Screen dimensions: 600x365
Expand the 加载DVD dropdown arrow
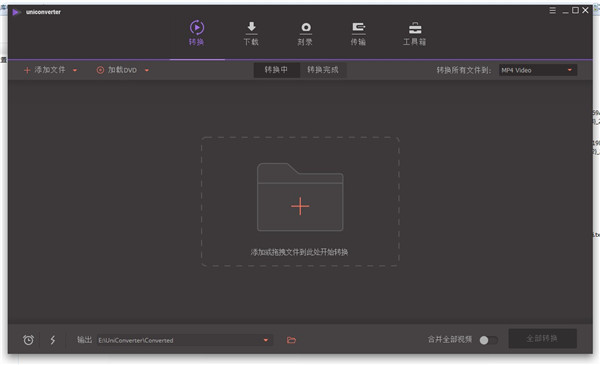click(x=147, y=70)
